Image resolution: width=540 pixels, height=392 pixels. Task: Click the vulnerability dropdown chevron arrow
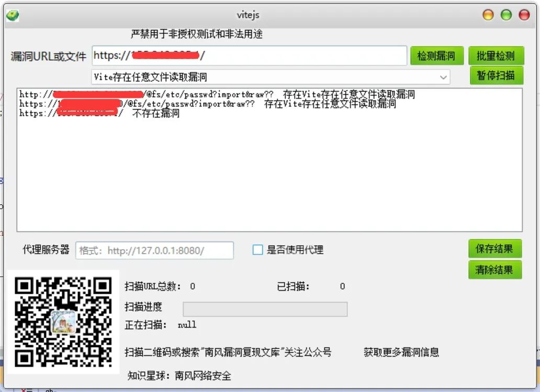443,77
